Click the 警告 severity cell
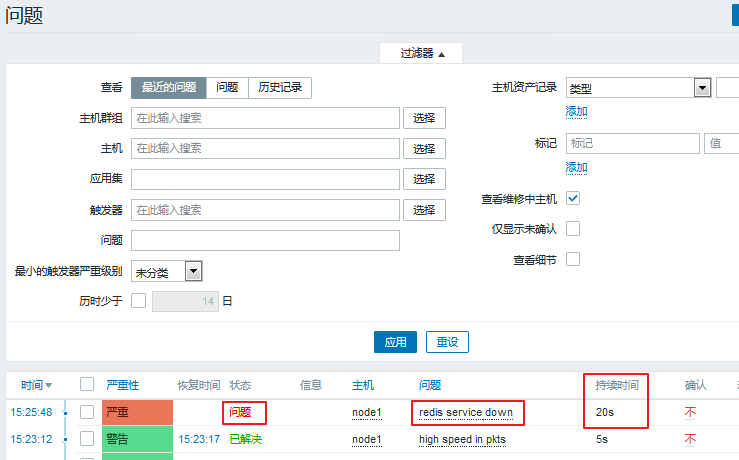 pos(138,439)
